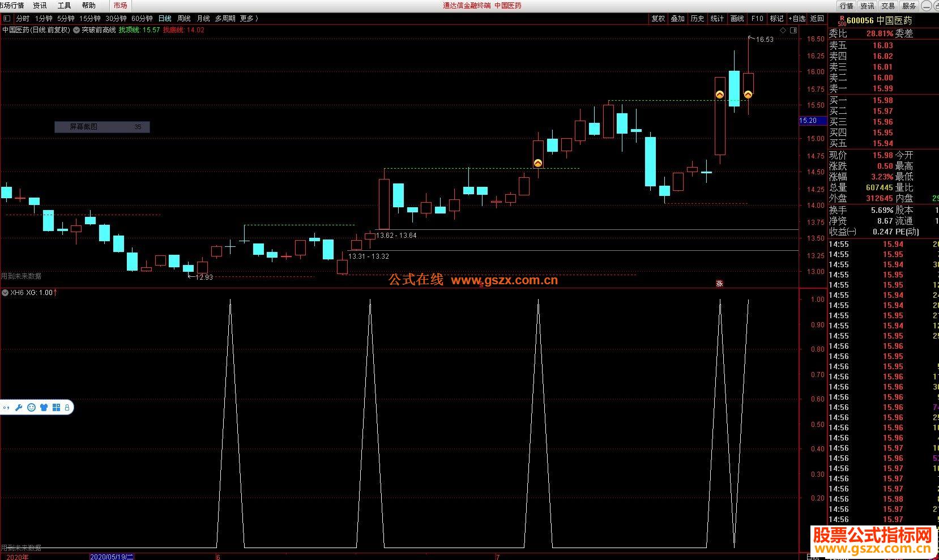Click the 历史 toolbar button

pos(698,19)
